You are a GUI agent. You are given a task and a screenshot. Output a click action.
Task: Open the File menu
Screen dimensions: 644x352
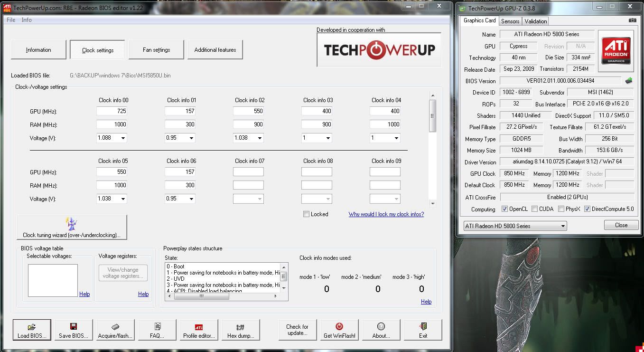click(11, 20)
